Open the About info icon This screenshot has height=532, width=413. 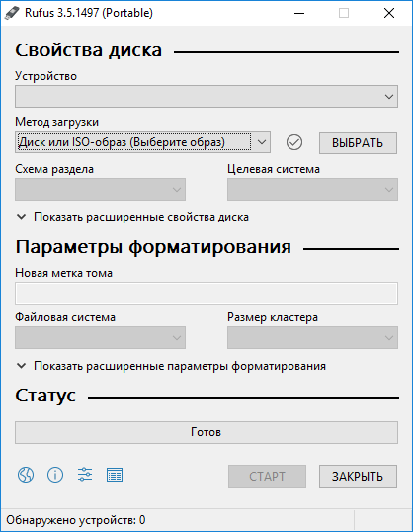[55, 475]
